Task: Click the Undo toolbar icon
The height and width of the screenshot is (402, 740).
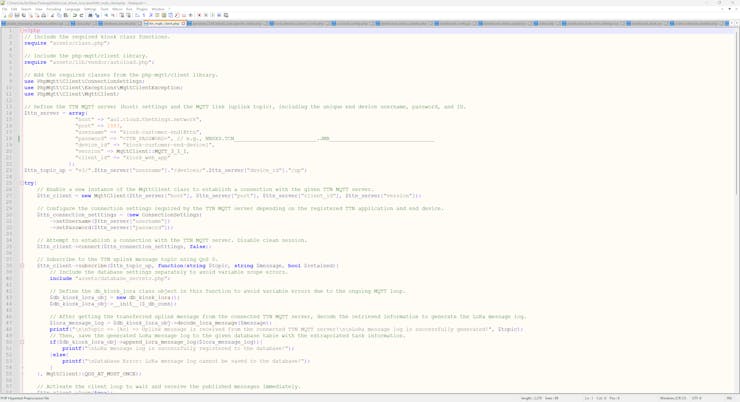Action: [x=75, y=15]
